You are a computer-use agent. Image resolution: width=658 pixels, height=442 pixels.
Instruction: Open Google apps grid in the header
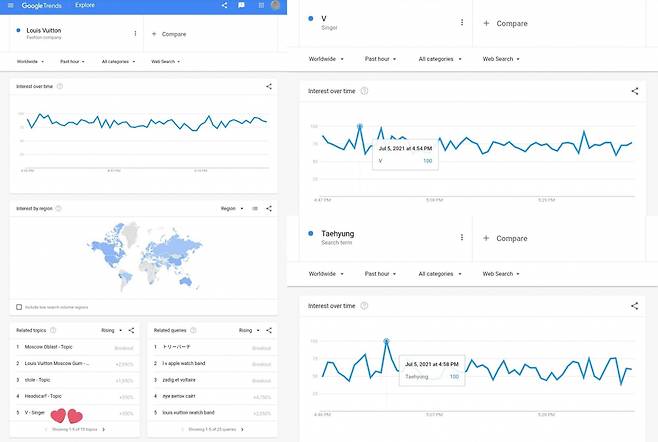coord(258,5)
